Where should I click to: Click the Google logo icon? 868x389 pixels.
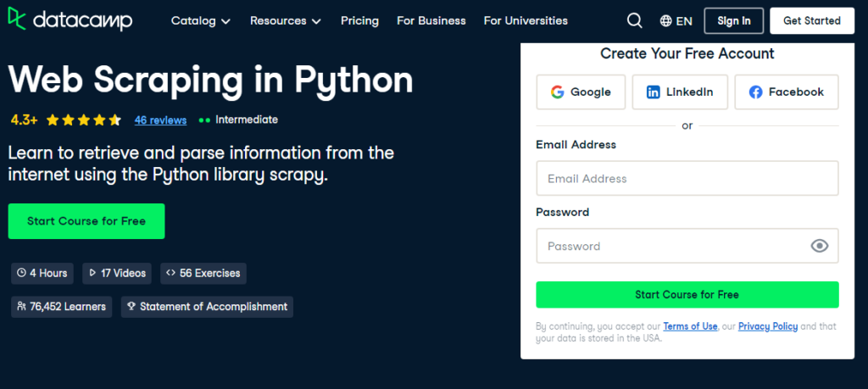(557, 92)
